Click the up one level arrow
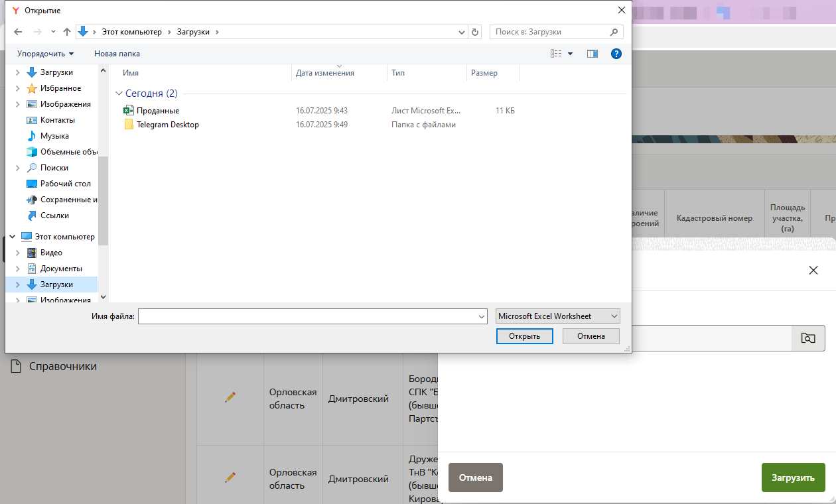Image resolution: width=836 pixels, height=504 pixels. point(66,32)
